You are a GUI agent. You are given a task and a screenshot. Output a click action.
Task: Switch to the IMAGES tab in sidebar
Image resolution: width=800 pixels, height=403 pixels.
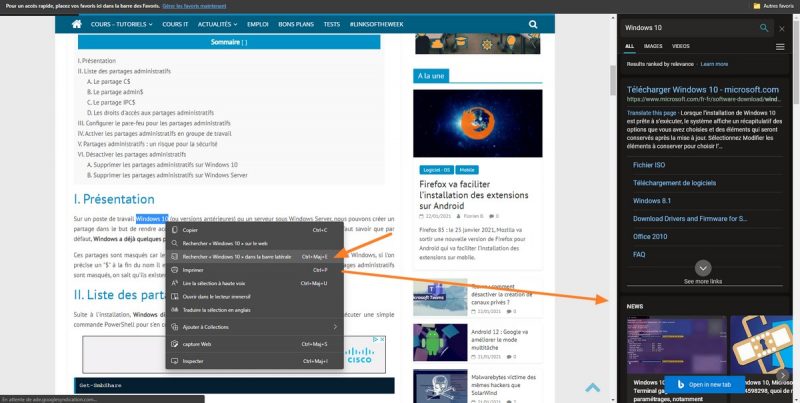tap(653, 46)
